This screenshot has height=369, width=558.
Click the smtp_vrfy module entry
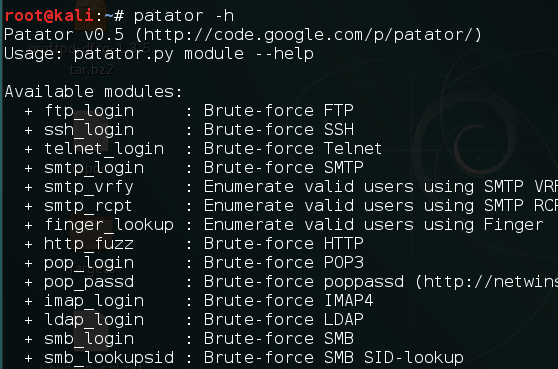pos(89,187)
